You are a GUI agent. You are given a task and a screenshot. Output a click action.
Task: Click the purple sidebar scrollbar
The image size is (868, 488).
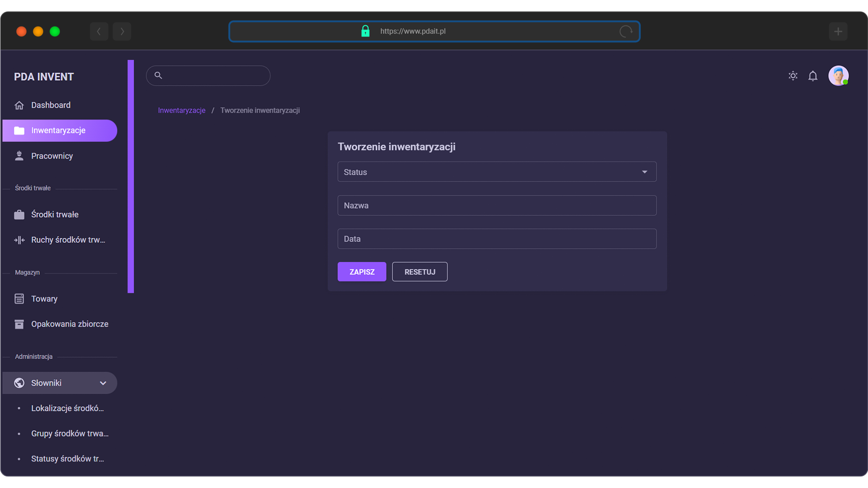(131, 176)
